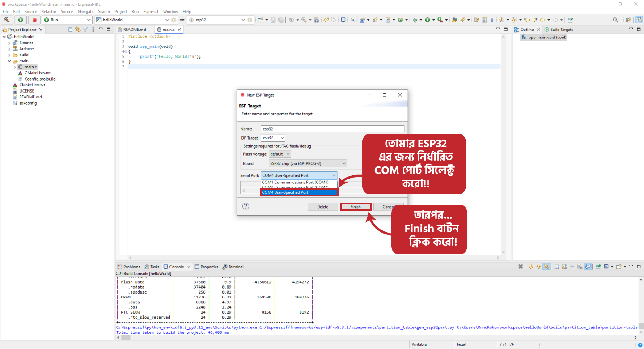This screenshot has width=644, height=349.
Task: Click the help question mark in New ESP Target dialog
Action: (246, 206)
